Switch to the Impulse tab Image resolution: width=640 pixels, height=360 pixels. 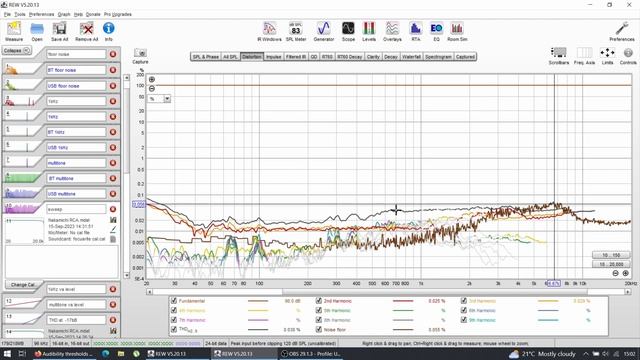click(273, 57)
